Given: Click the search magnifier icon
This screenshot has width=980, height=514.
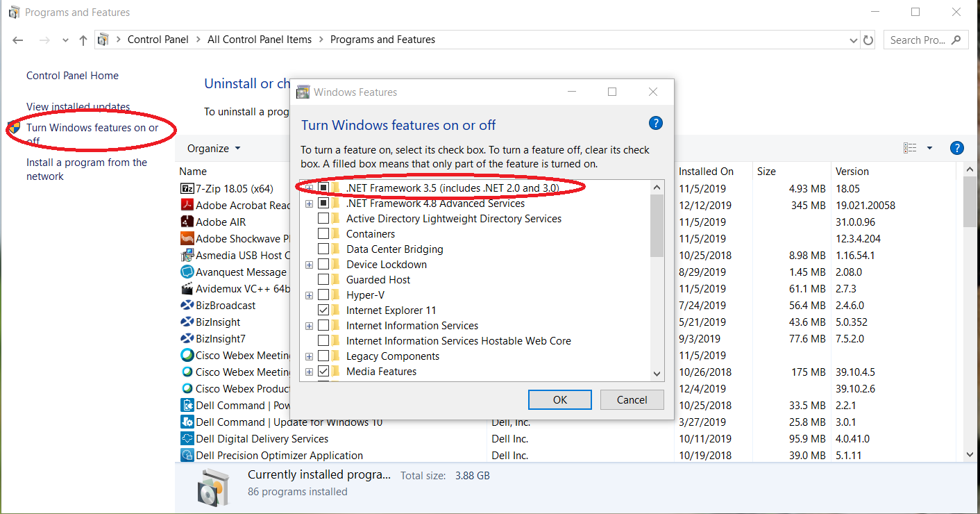Looking at the screenshot, I should click(x=956, y=40).
